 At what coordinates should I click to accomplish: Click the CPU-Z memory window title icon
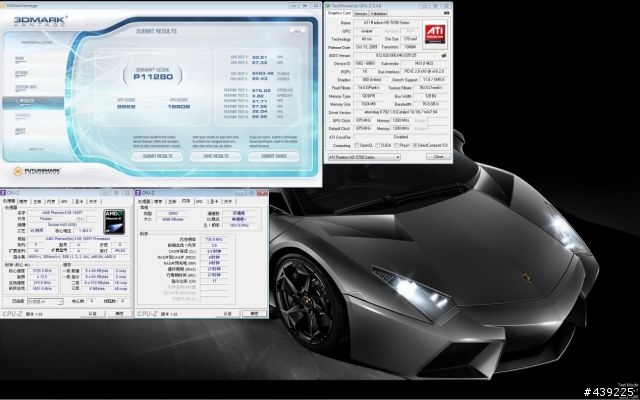click(x=138, y=193)
